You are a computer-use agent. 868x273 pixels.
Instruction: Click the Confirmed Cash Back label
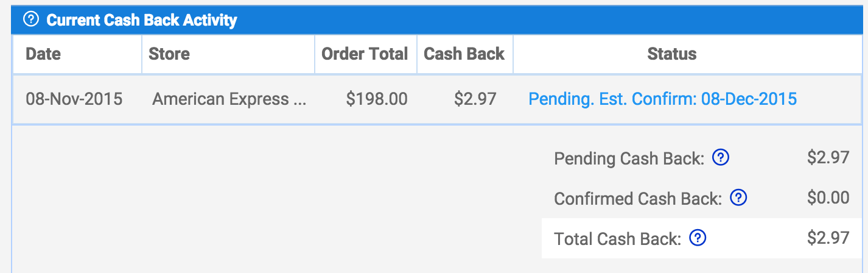tap(638, 199)
